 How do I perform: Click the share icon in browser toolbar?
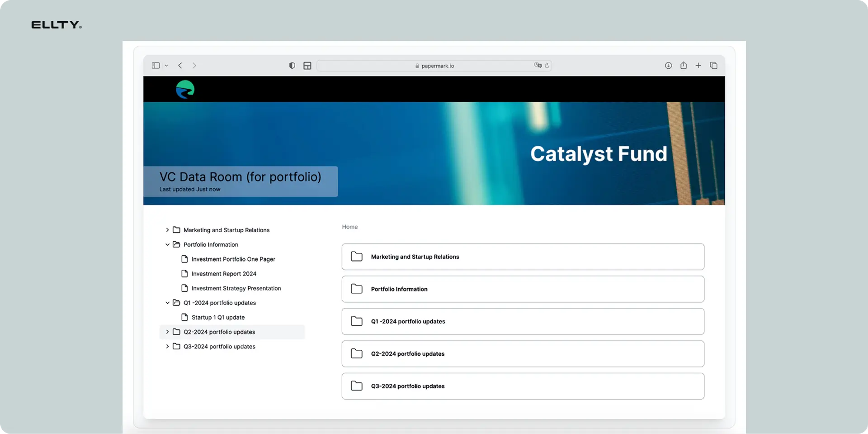[684, 66]
